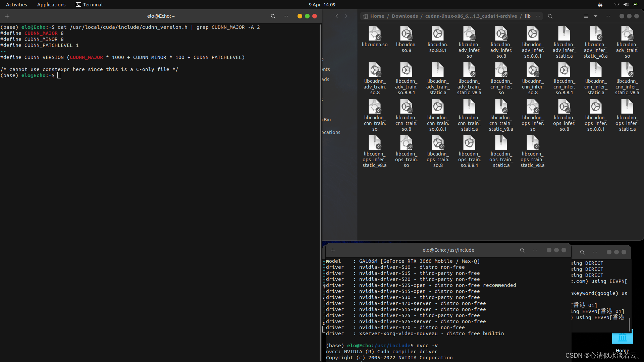Screen dimensions: 644x362
Task: Click the lib path bar segment
Action: [x=528, y=16]
